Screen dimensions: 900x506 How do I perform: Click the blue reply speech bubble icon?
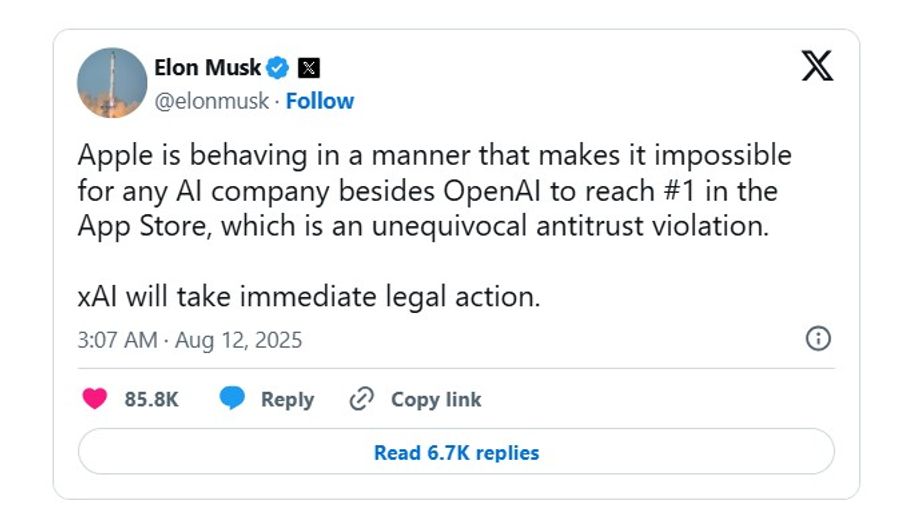tap(232, 398)
